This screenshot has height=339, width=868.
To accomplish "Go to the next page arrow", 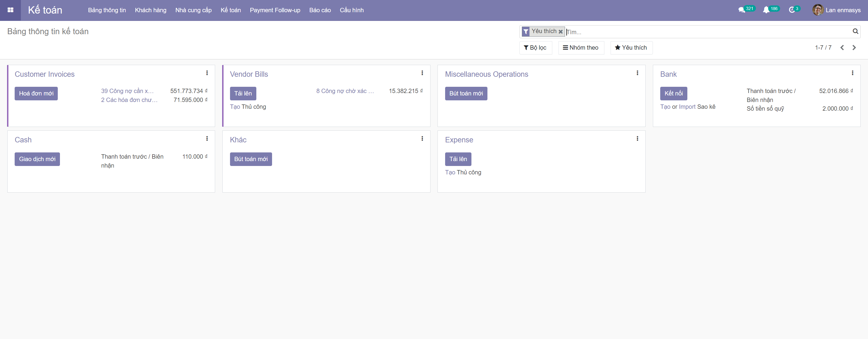I will [x=854, y=47].
